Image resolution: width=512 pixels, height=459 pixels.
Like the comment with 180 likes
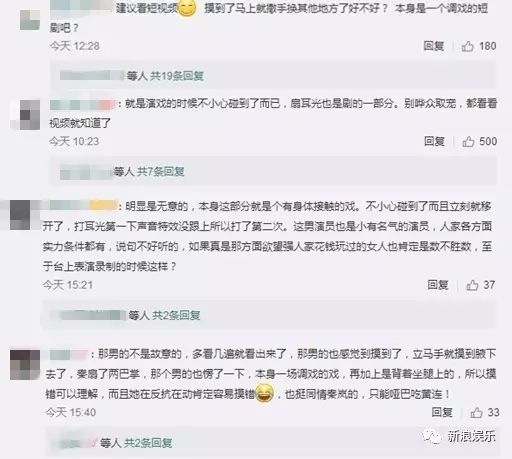point(468,46)
